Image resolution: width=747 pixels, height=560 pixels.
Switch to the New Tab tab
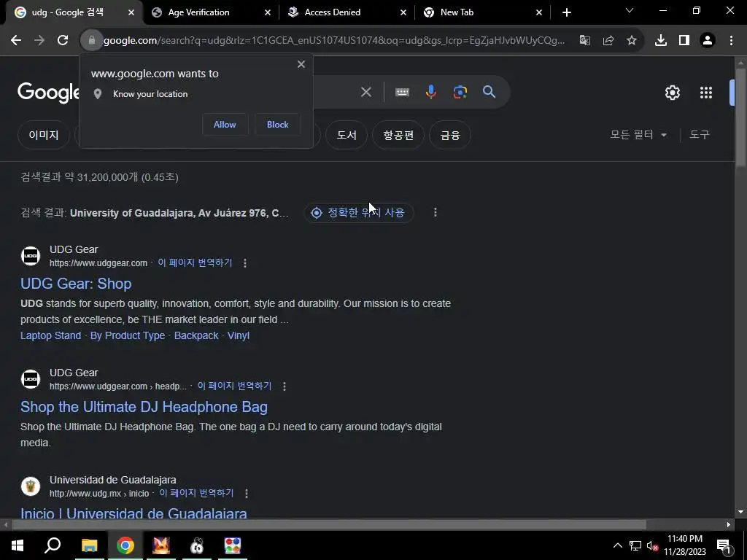[x=457, y=12]
